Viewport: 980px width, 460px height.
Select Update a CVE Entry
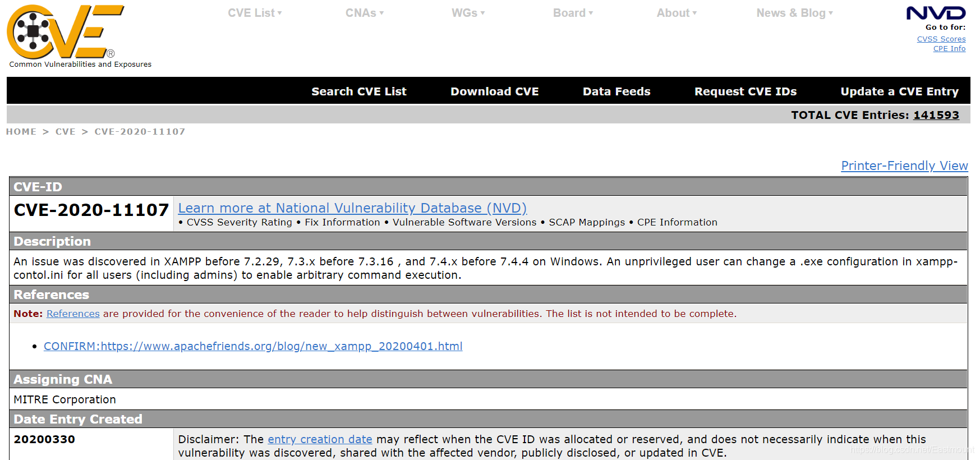899,91
